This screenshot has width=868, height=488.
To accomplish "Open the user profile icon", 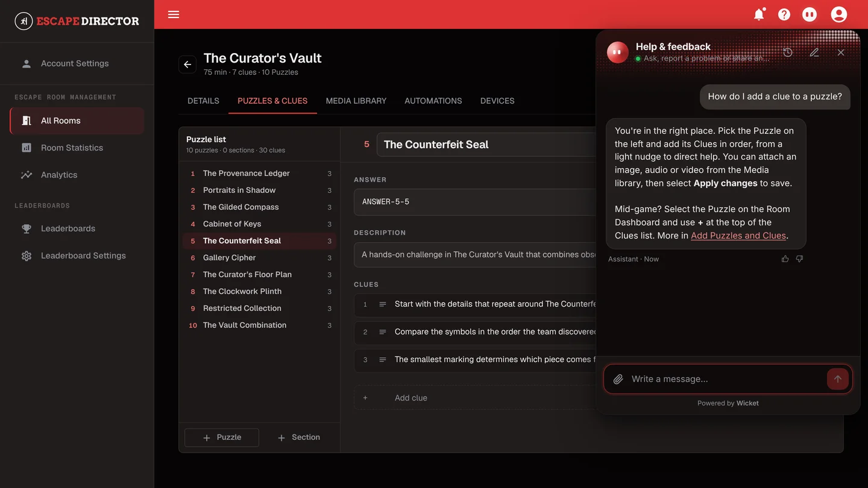I will click(x=839, y=14).
